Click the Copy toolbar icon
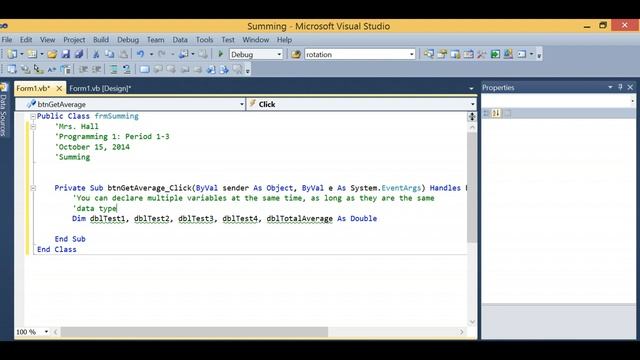The image size is (640, 360). click(x=109, y=54)
